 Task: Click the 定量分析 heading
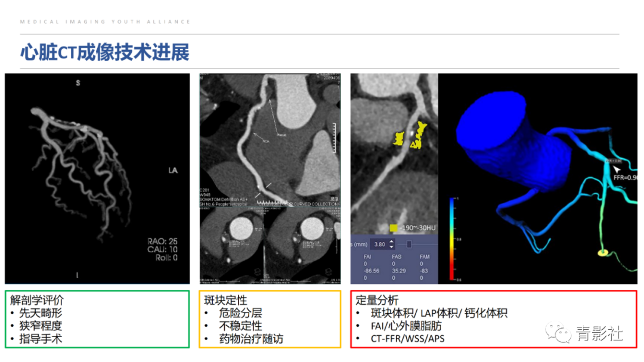[x=377, y=300]
